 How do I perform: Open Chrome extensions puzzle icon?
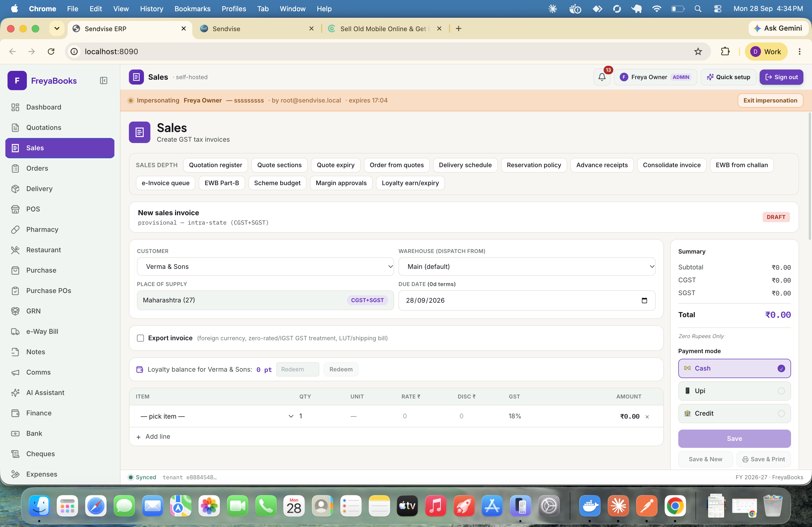pyautogui.click(x=725, y=52)
